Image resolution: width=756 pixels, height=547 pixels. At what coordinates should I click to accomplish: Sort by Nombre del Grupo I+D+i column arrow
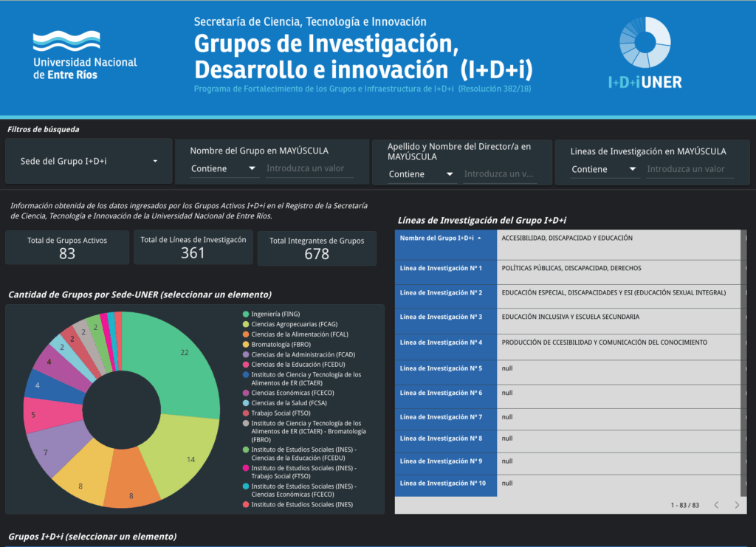pos(479,238)
